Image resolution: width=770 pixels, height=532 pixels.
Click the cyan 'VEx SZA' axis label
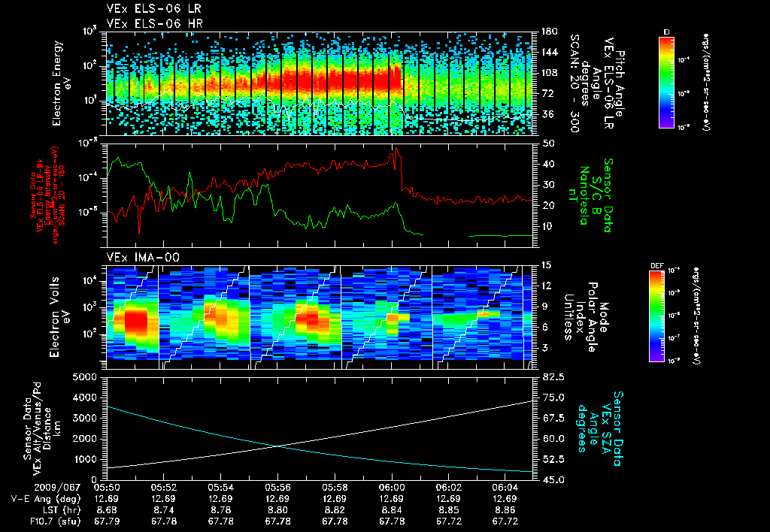[x=606, y=431]
